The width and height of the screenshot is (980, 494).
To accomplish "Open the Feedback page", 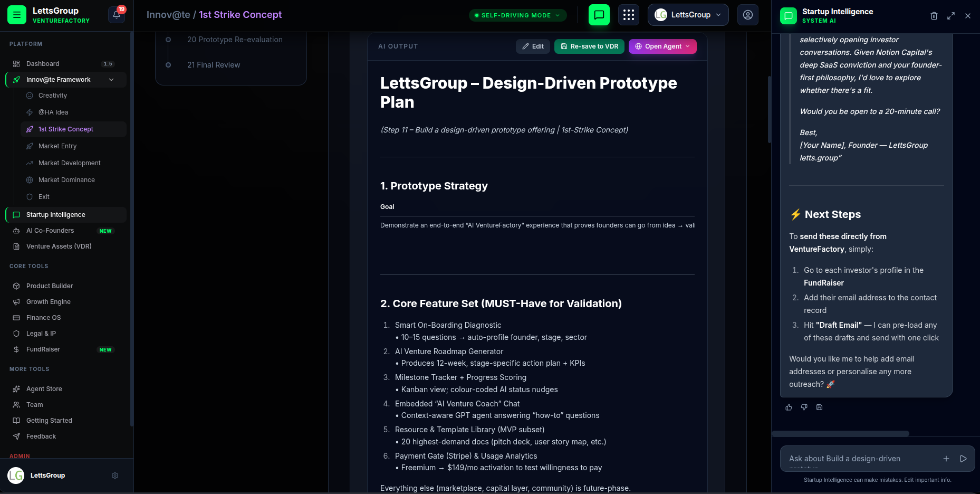I will click(x=66, y=436).
